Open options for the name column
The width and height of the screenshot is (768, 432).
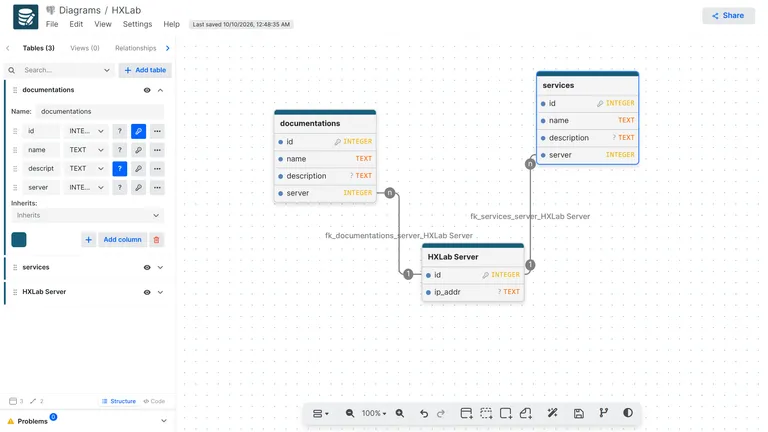click(157, 150)
